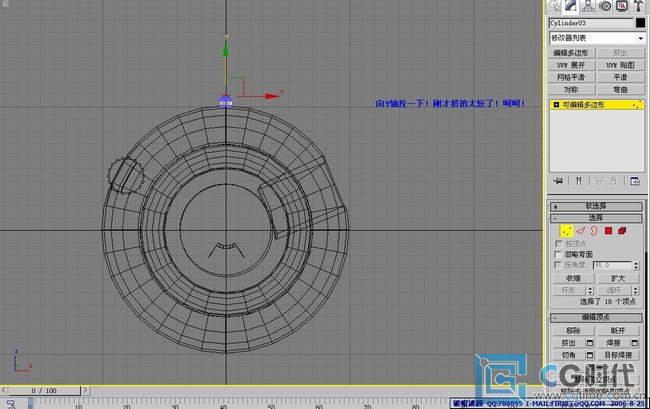This screenshot has height=409, width=650.
Task: Click the mini curve editor icon bottom-left
Action: [10, 404]
